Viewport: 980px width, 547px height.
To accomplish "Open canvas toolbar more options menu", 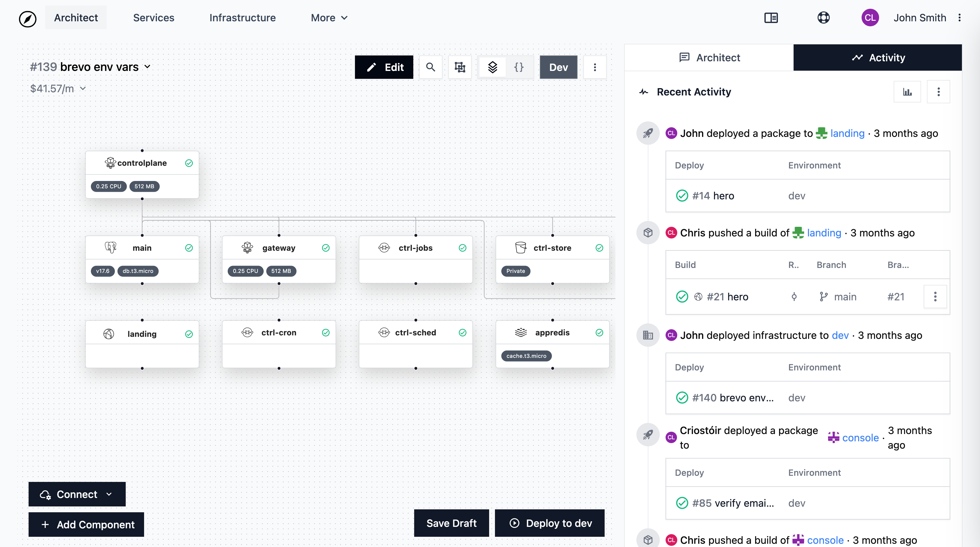I will [595, 67].
